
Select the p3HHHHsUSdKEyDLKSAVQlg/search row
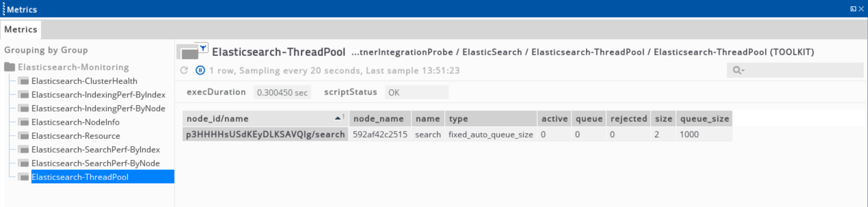point(265,134)
